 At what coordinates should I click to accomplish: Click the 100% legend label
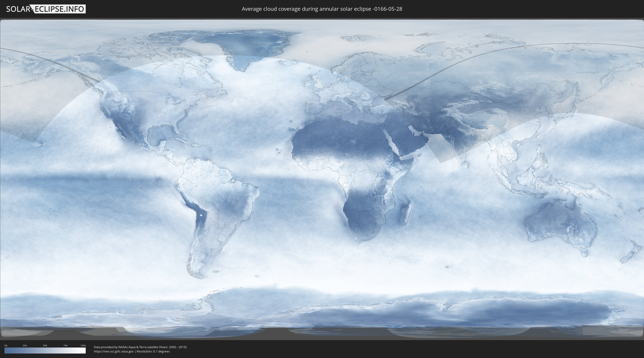point(83,345)
